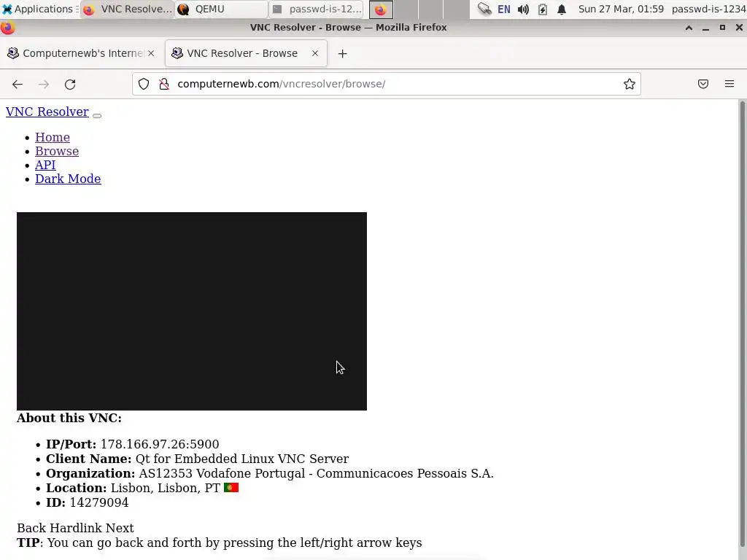Viewport: 747px width, 560px height.
Task: Click the Organization AS12353 Vodafone Portugal text
Action: click(317, 474)
